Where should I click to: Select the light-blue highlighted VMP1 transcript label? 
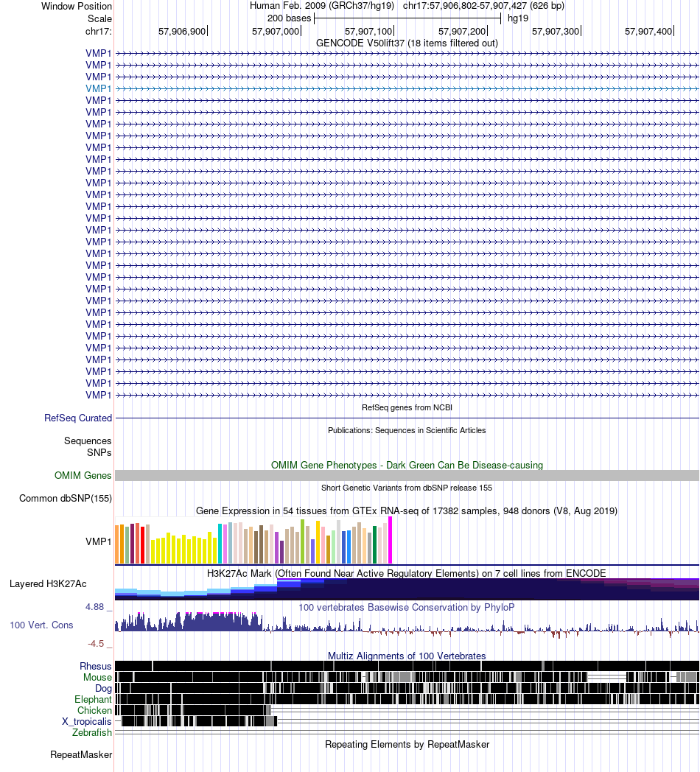99,88
